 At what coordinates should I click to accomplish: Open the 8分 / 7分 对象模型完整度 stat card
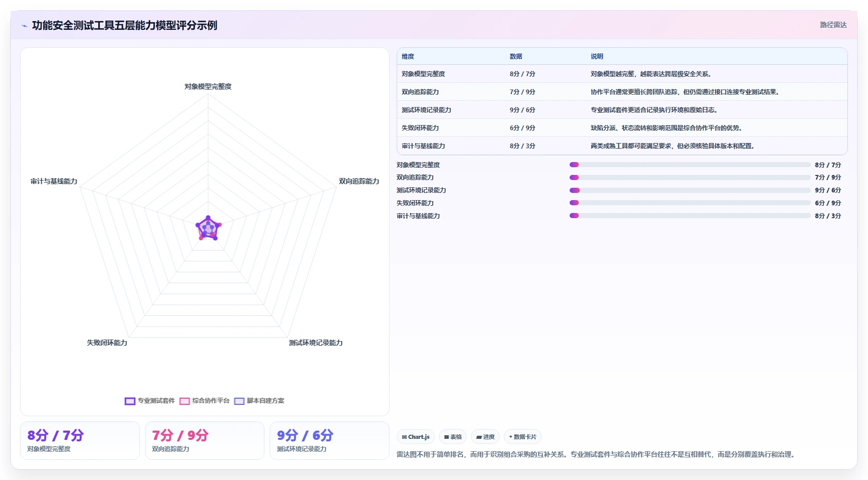click(80, 440)
